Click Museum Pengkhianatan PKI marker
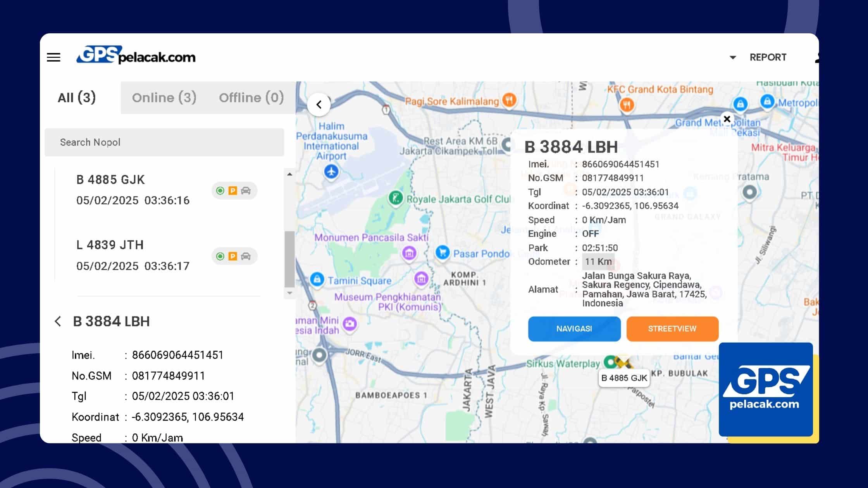Screen dimensions: 868x488 click(421, 279)
